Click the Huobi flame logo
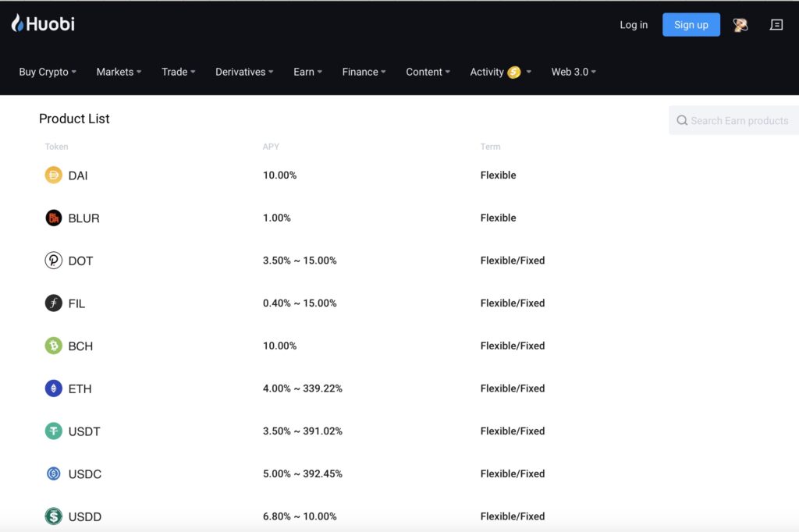This screenshot has width=799, height=532. (17, 23)
